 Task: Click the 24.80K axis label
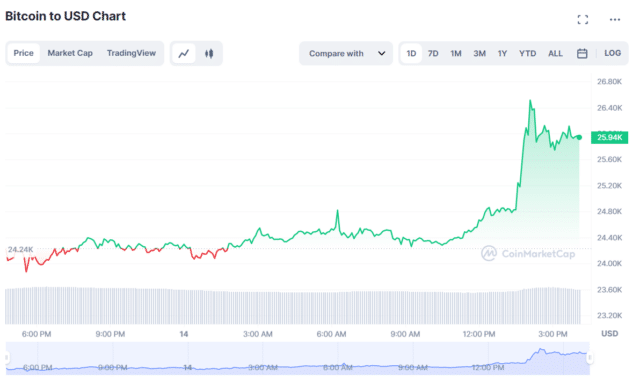click(x=609, y=211)
